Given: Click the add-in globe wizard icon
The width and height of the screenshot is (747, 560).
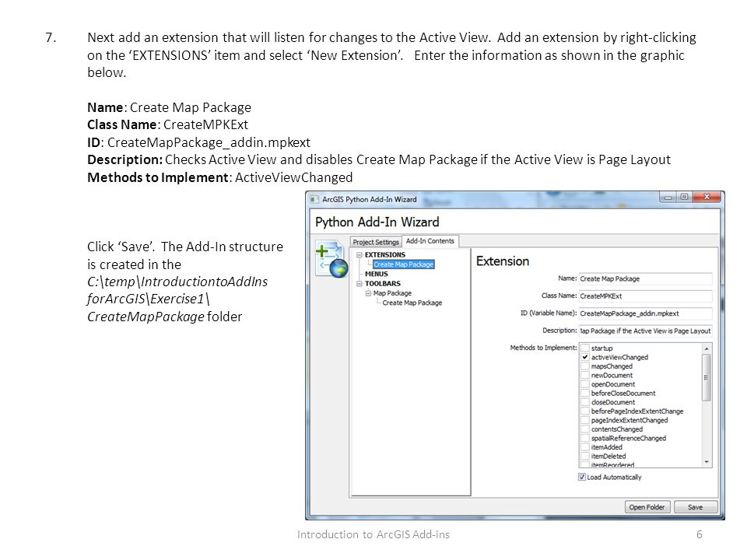Looking at the screenshot, I should [331, 260].
